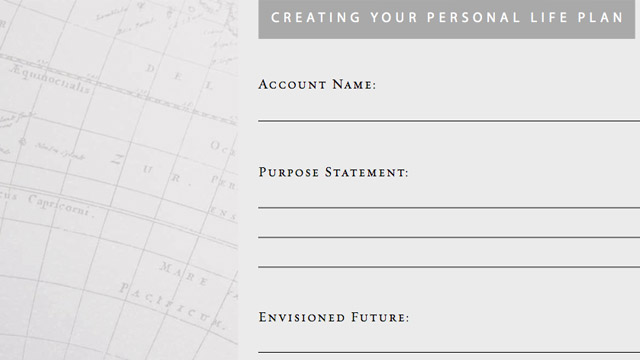Click the word PERSONAL in the header banner

(474, 18)
